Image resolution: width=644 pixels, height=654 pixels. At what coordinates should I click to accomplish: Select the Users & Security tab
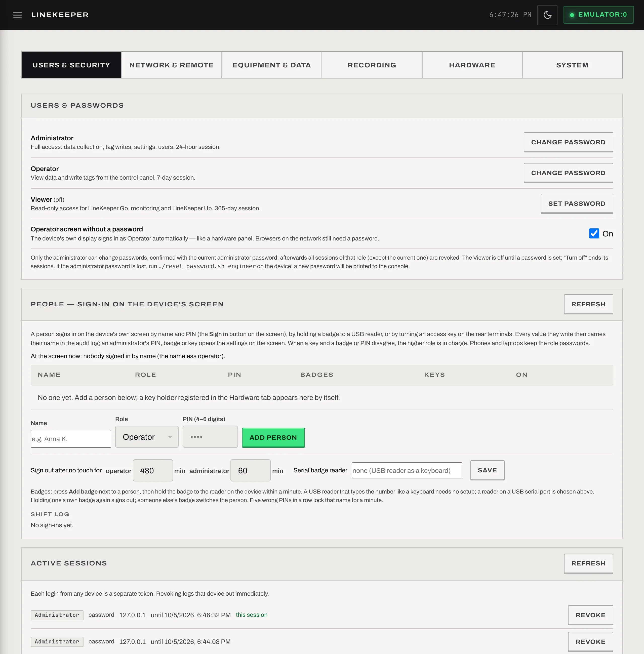[71, 65]
